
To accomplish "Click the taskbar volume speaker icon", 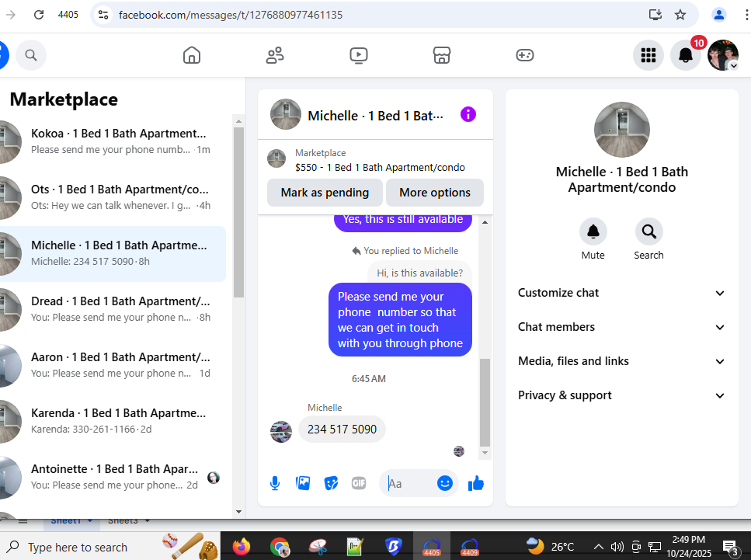I will [617, 547].
